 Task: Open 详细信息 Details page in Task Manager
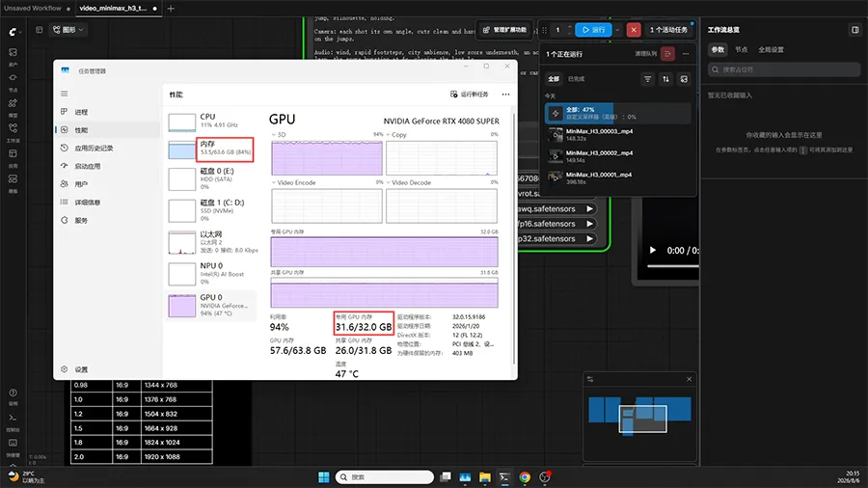pyautogui.click(x=108, y=203)
